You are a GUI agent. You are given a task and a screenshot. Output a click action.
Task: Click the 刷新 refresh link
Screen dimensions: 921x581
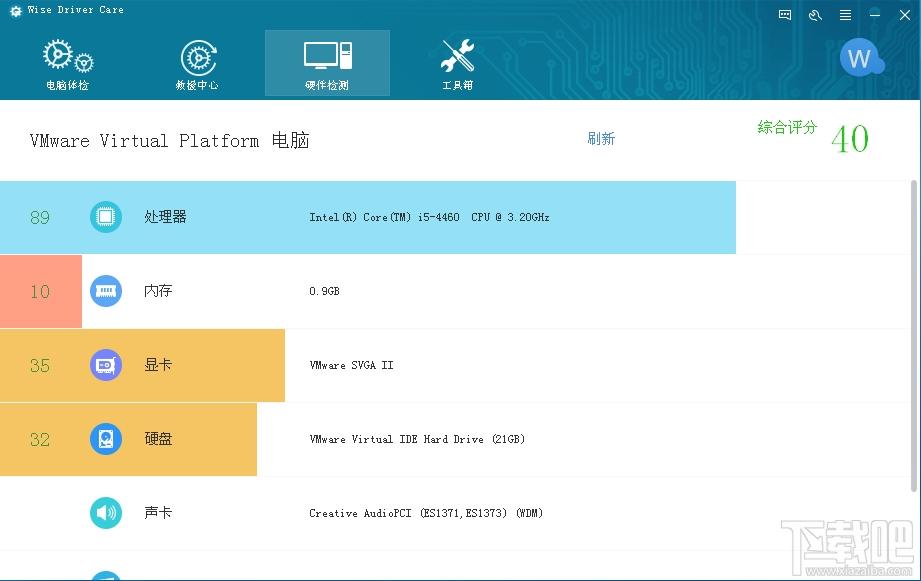pyautogui.click(x=601, y=139)
